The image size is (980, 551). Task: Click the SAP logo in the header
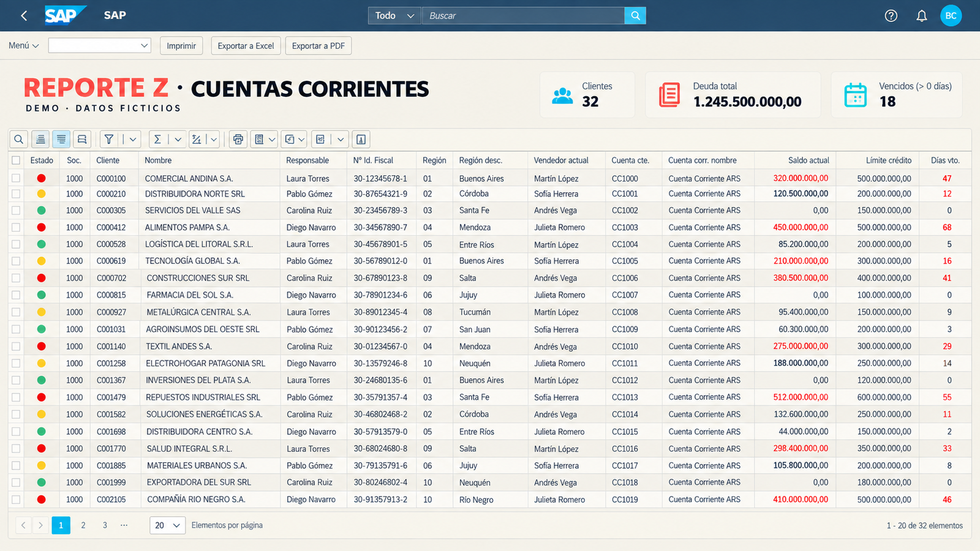click(x=65, y=15)
